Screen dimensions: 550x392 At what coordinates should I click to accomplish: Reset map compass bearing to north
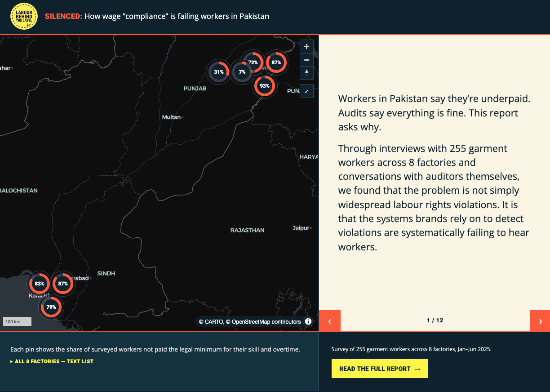click(x=306, y=73)
